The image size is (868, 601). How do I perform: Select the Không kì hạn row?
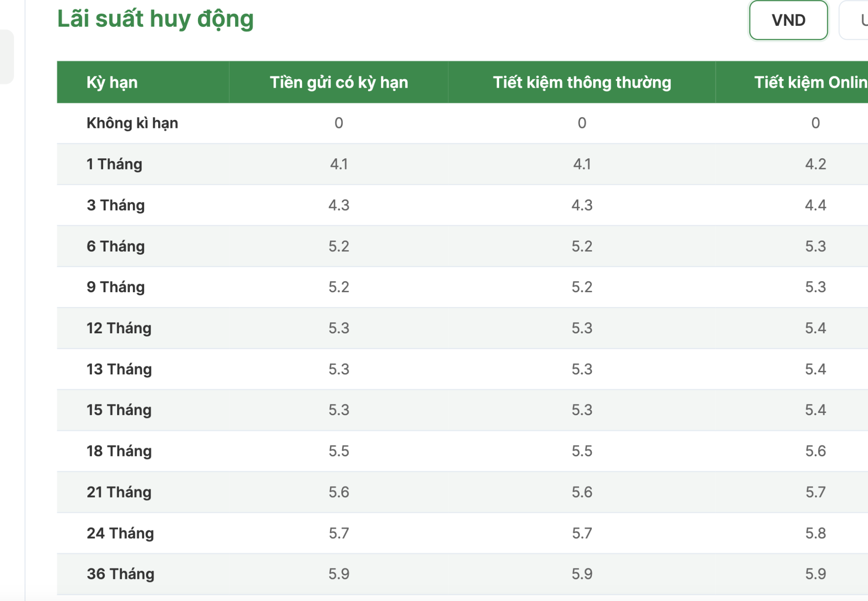[x=132, y=123]
